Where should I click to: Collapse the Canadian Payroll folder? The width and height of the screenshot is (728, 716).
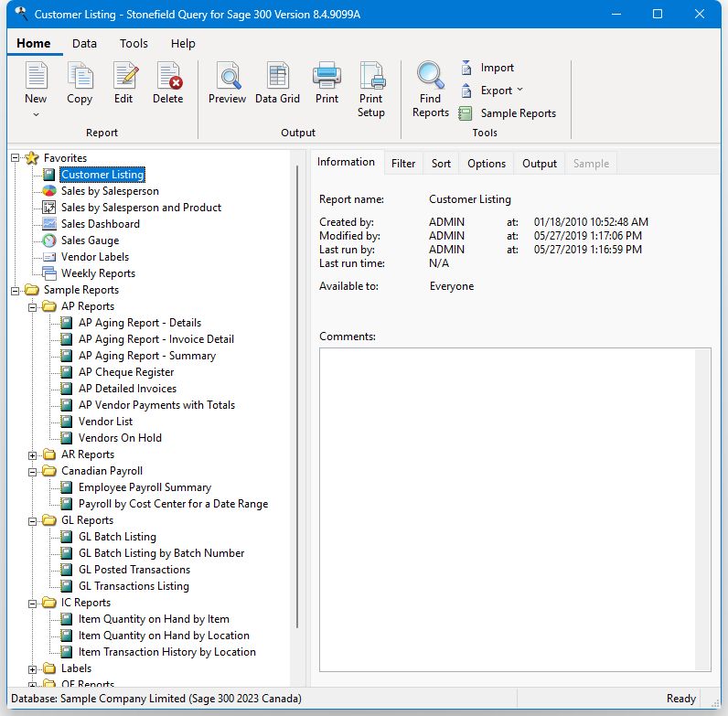point(33,472)
